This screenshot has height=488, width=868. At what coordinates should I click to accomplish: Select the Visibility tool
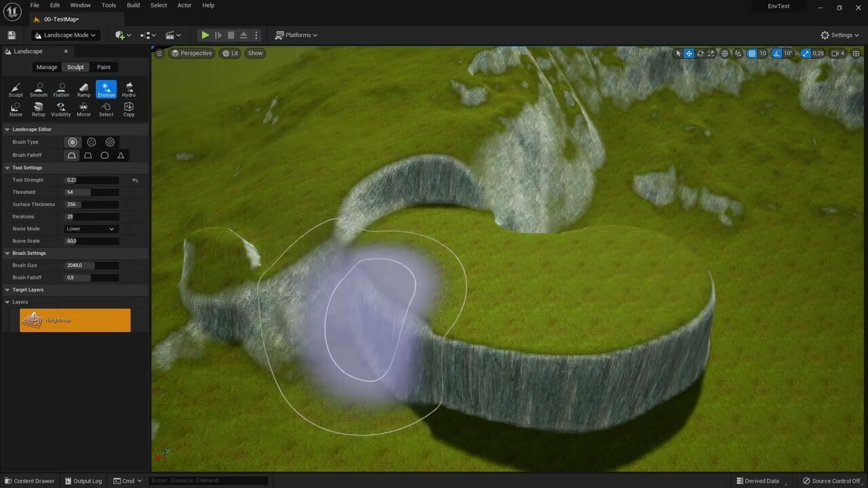[60, 108]
